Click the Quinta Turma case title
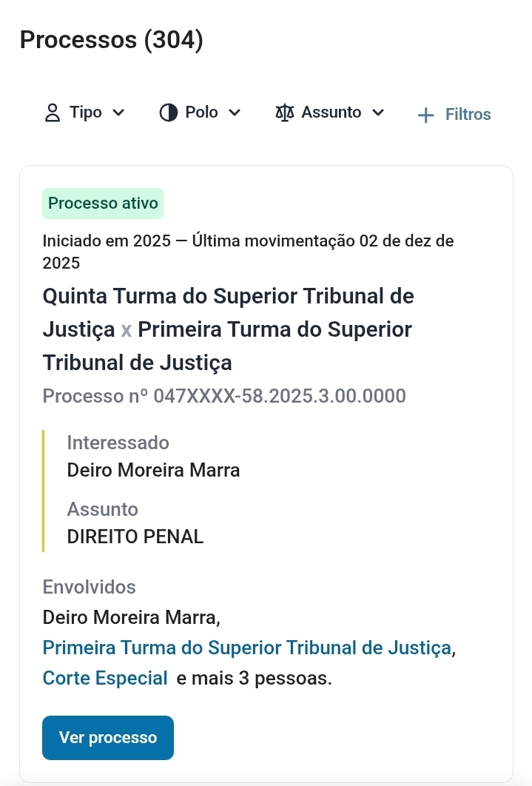This screenshot has width=532, height=786. click(x=228, y=329)
